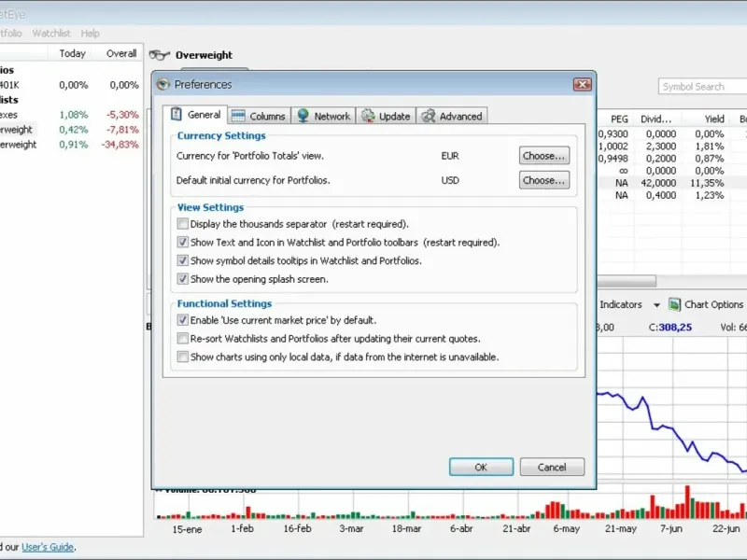Click the EUR currency value

click(450, 156)
